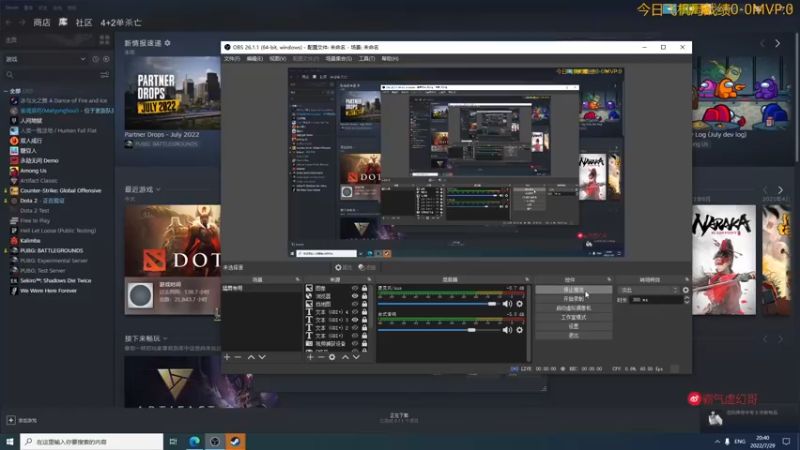Screen dimensions: 800x450
Task: Move source up in OBS sources list
Action: pyautogui.click(x=345, y=357)
